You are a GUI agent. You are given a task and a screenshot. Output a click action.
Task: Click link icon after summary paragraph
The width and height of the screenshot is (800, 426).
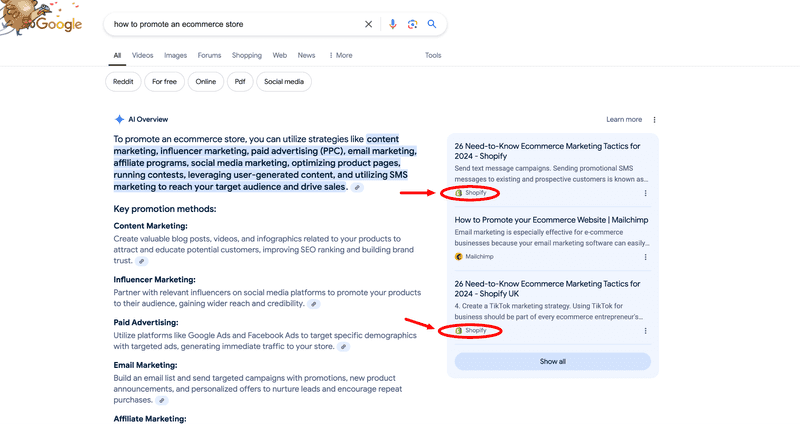click(x=357, y=188)
